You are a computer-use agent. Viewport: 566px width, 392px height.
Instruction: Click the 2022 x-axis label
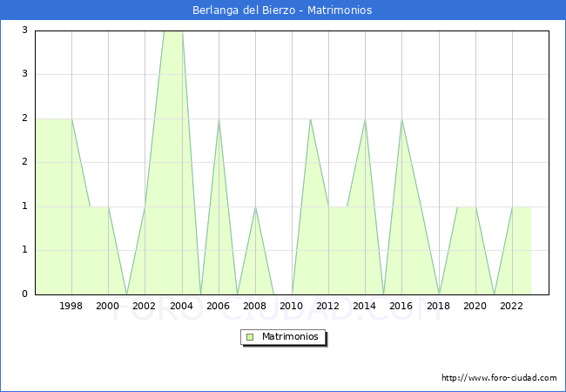click(511, 306)
